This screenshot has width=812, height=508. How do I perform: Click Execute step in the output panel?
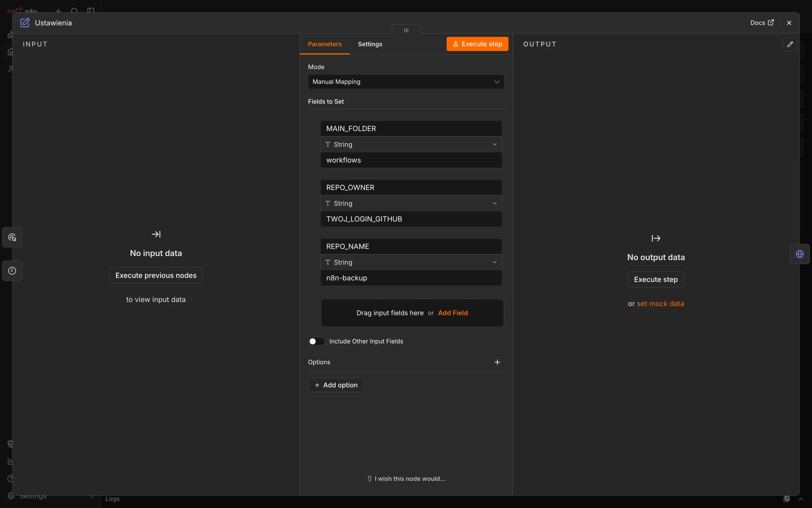coord(656,279)
